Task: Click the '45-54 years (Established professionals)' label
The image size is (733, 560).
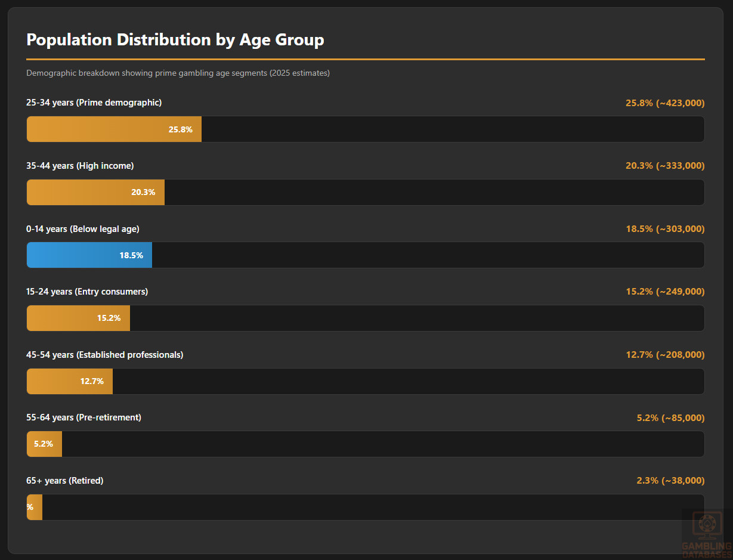Action: (105, 355)
